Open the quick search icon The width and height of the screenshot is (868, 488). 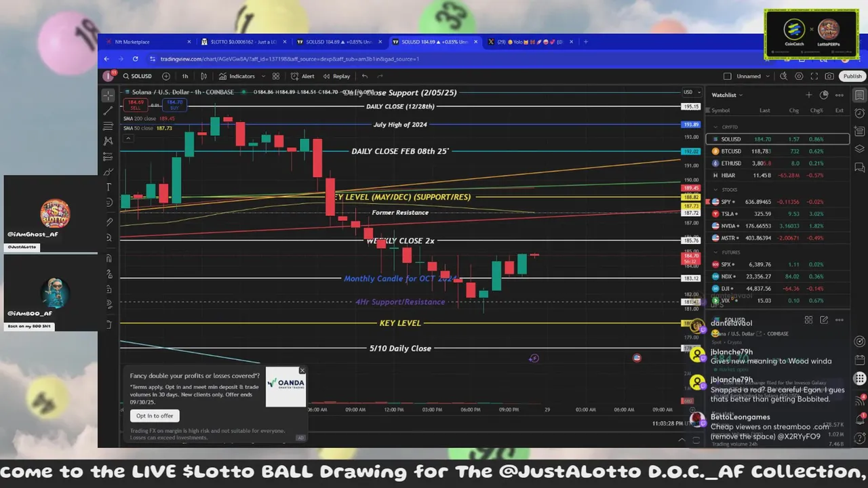pyautogui.click(x=784, y=76)
